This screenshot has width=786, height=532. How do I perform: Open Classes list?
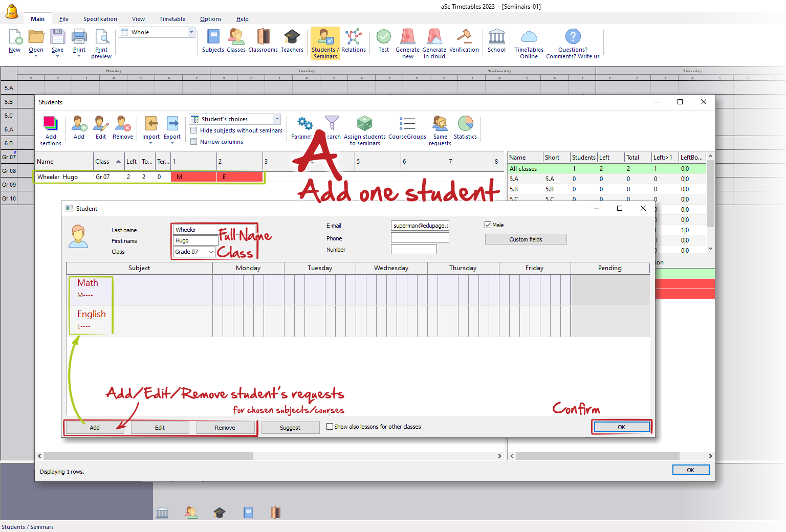(x=236, y=41)
